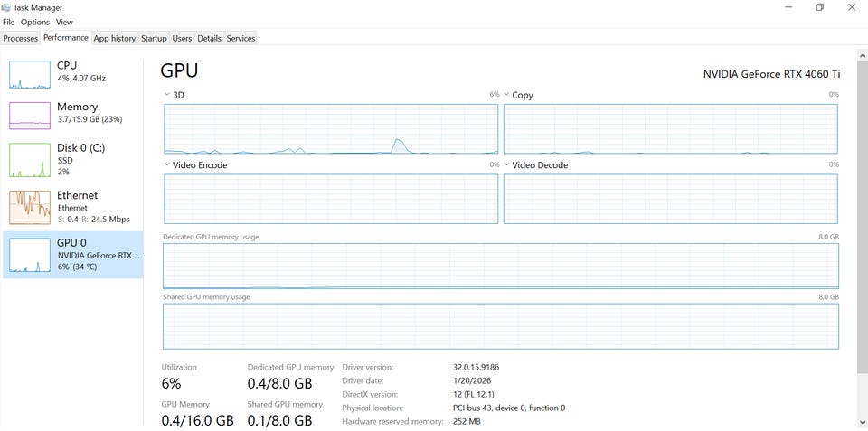The height and width of the screenshot is (431, 868).
Task: Open the Options menu
Action: (35, 22)
